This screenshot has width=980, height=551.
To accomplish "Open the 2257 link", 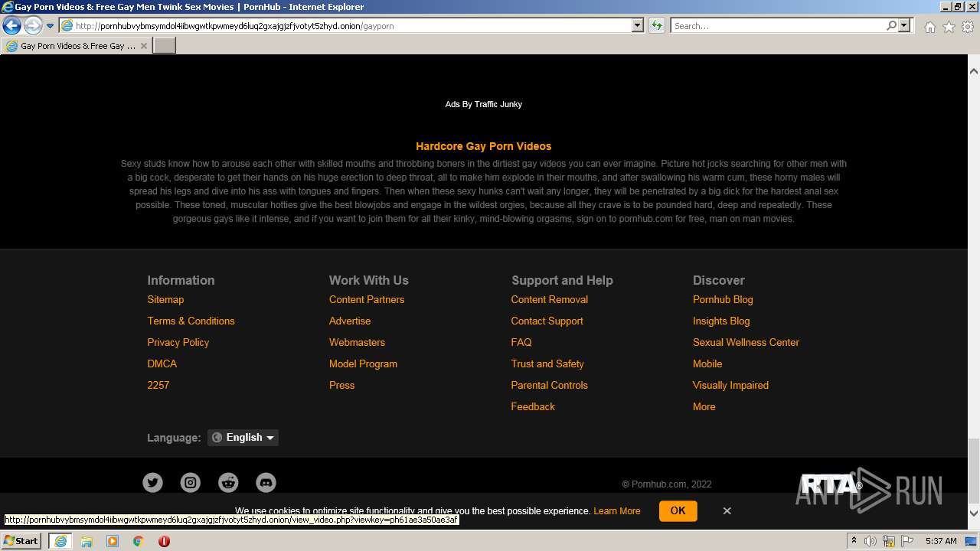I will 158,385.
